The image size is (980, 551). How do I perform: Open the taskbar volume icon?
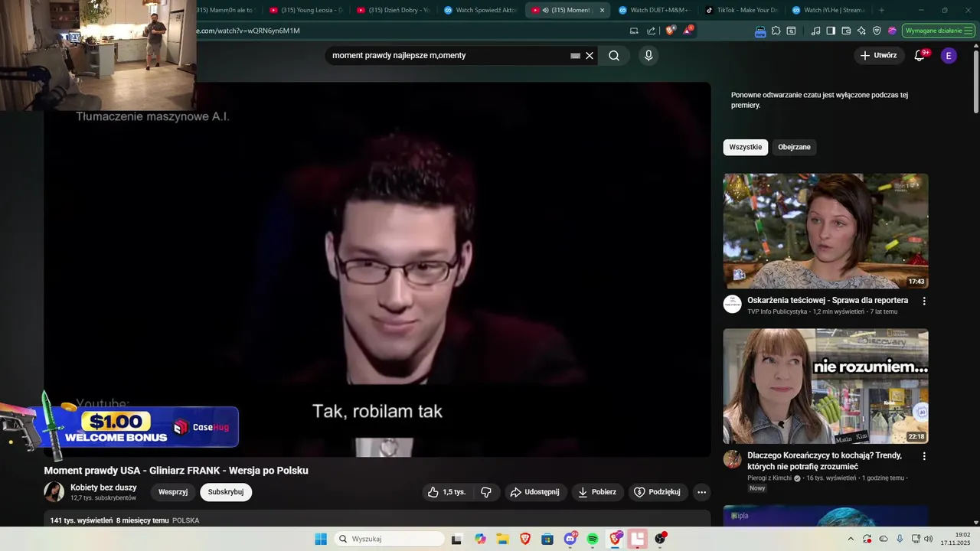pyautogui.click(x=929, y=539)
